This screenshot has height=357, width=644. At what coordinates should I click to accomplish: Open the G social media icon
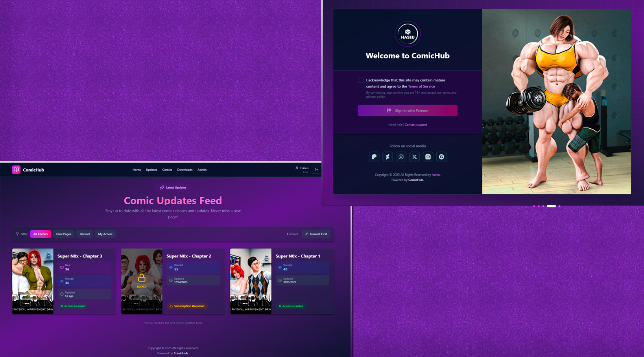pos(441,157)
